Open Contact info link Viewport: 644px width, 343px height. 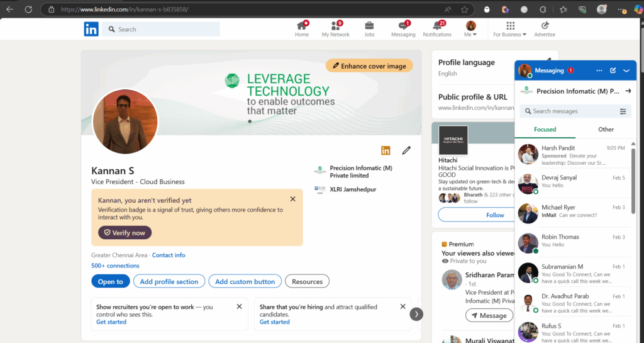click(169, 255)
